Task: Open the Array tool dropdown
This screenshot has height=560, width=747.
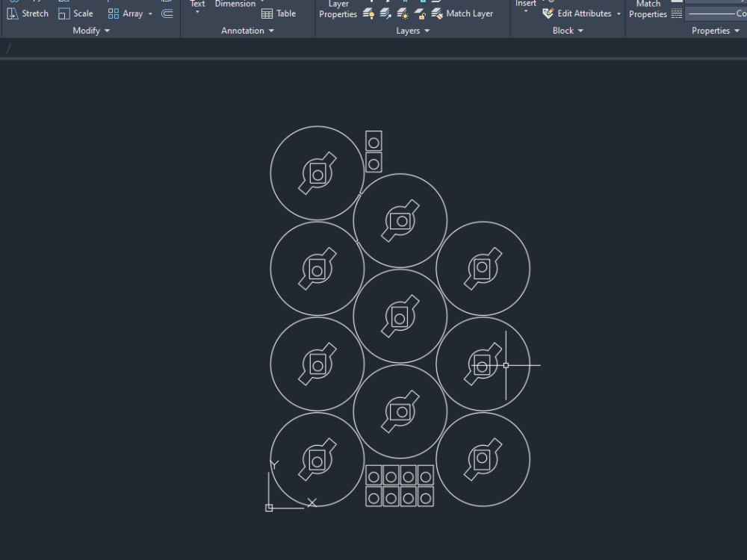Action: (150, 13)
